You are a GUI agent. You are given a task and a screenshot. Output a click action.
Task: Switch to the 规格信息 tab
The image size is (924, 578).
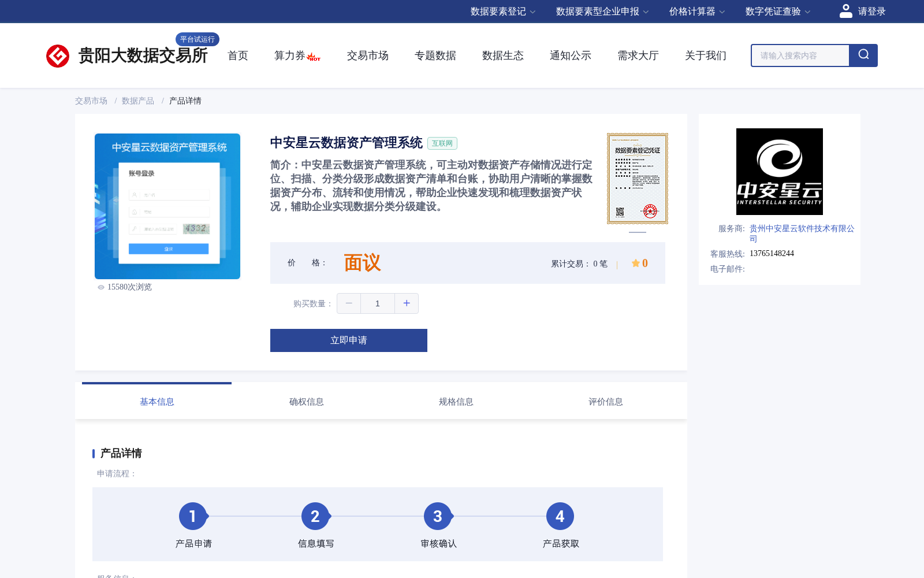(456, 402)
